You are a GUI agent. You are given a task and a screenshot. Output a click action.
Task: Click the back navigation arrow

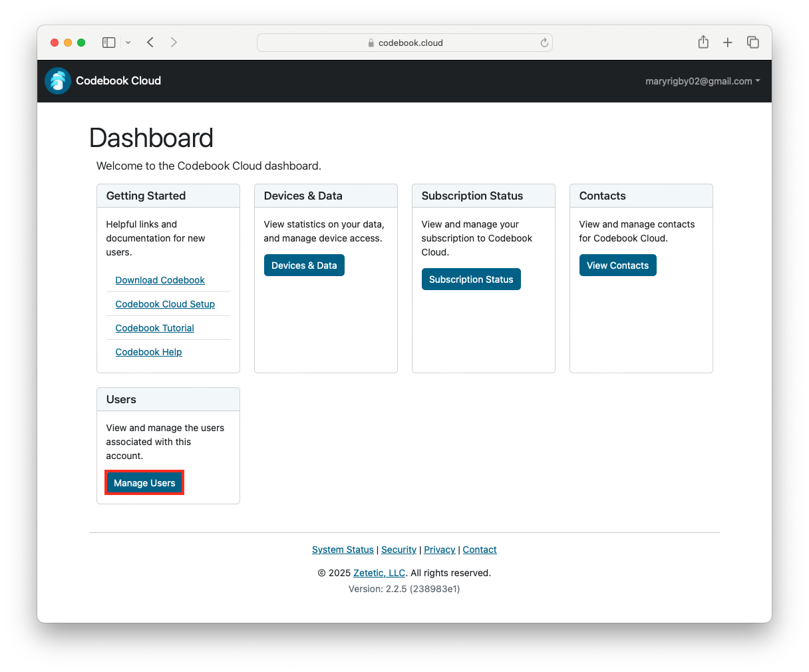(150, 42)
